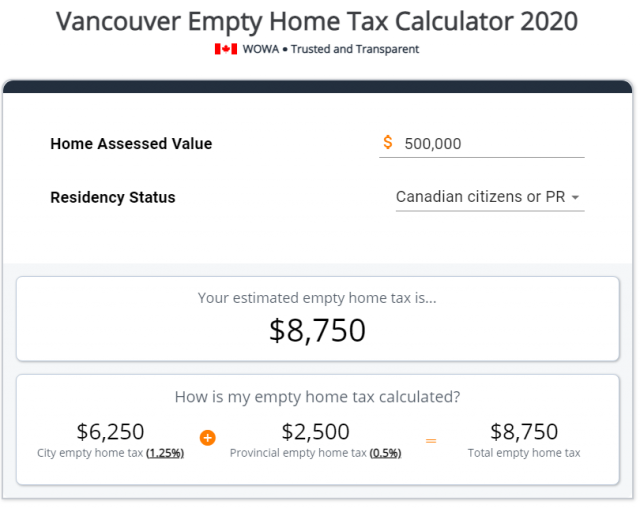Click the dark header bar of calculator card
The height and width of the screenshot is (508, 640).
coord(318,87)
